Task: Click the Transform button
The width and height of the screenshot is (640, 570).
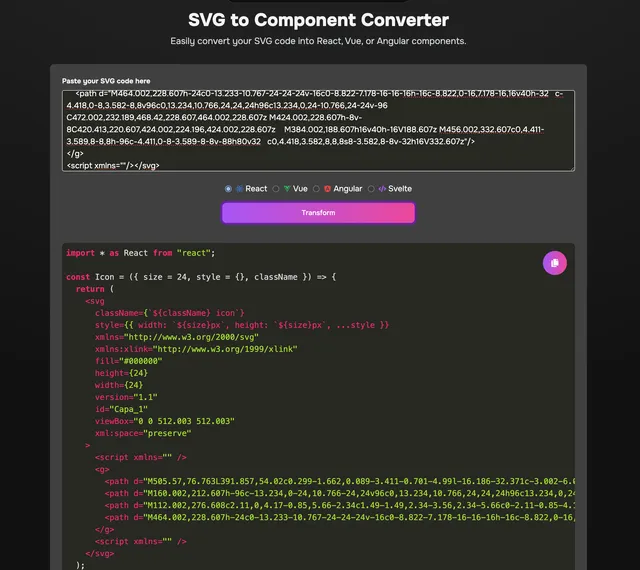Action: [x=318, y=213]
